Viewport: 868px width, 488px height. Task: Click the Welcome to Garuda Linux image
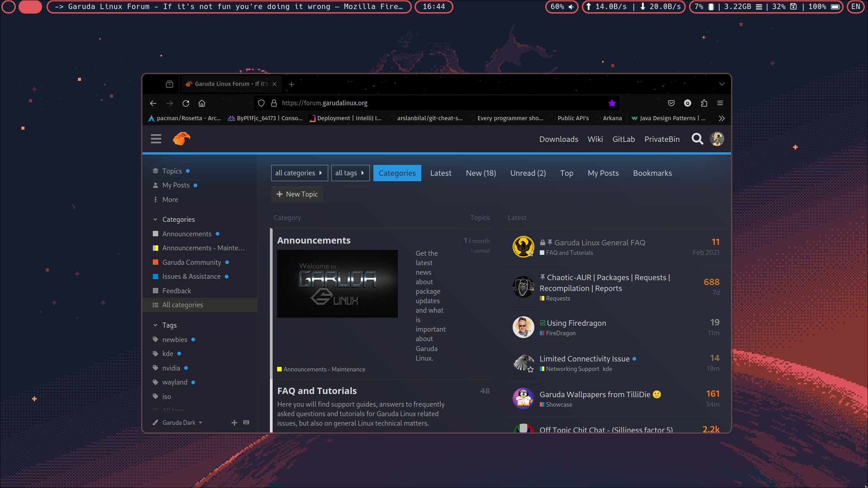(337, 284)
